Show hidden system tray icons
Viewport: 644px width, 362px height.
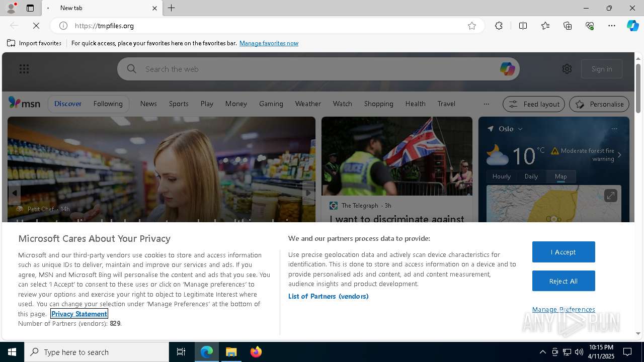point(542,352)
